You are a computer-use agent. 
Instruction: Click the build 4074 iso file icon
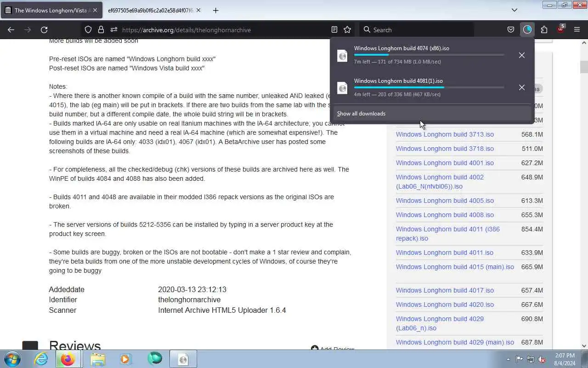(342, 55)
